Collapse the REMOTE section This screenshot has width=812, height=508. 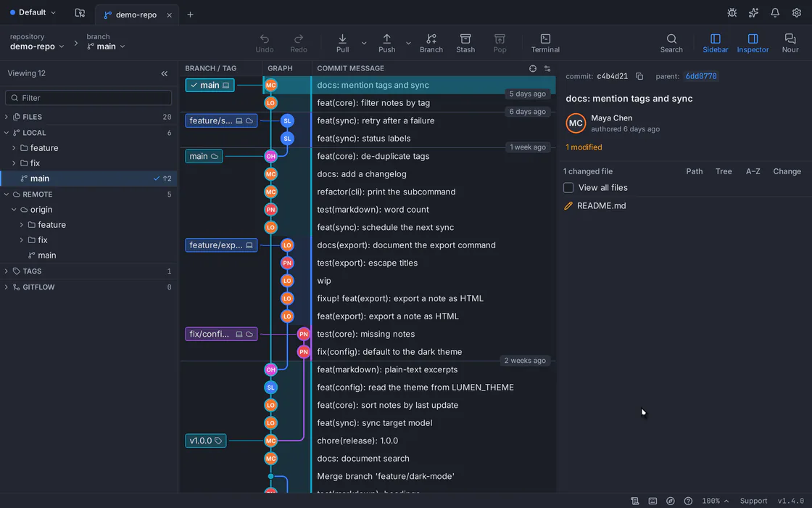pos(7,194)
